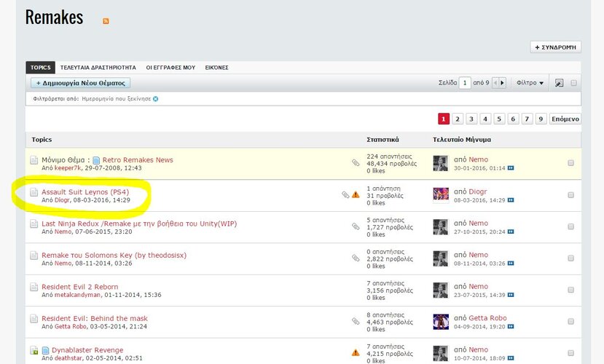The height and width of the screenshot is (364, 604).
Task: Click attachment paperclip on Solomons Key remake
Action: click(x=356, y=258)
